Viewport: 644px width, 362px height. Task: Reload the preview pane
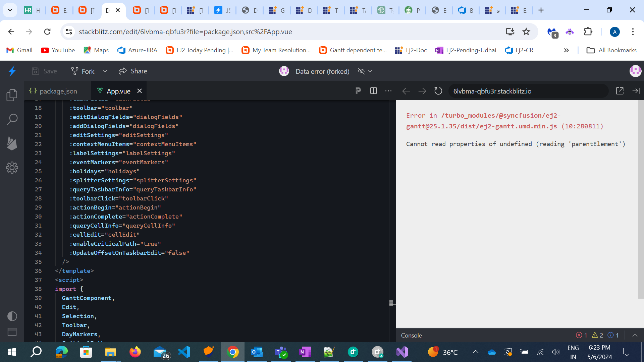coord(438,91)
